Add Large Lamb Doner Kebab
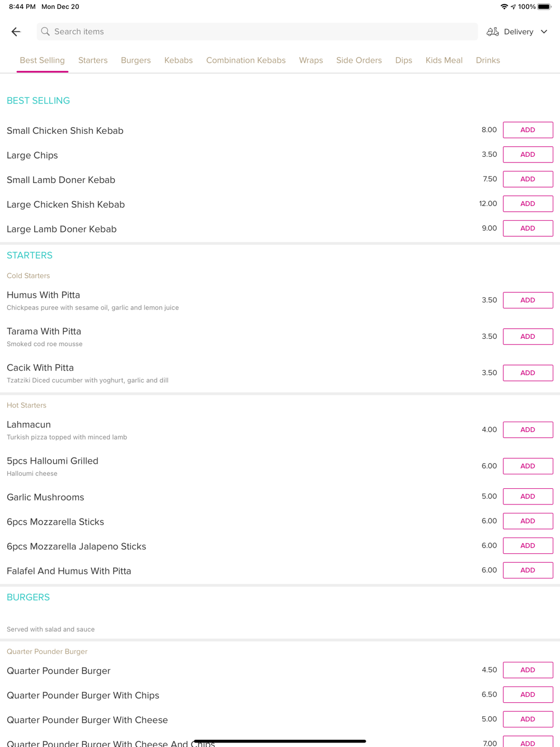 point(528,228)
